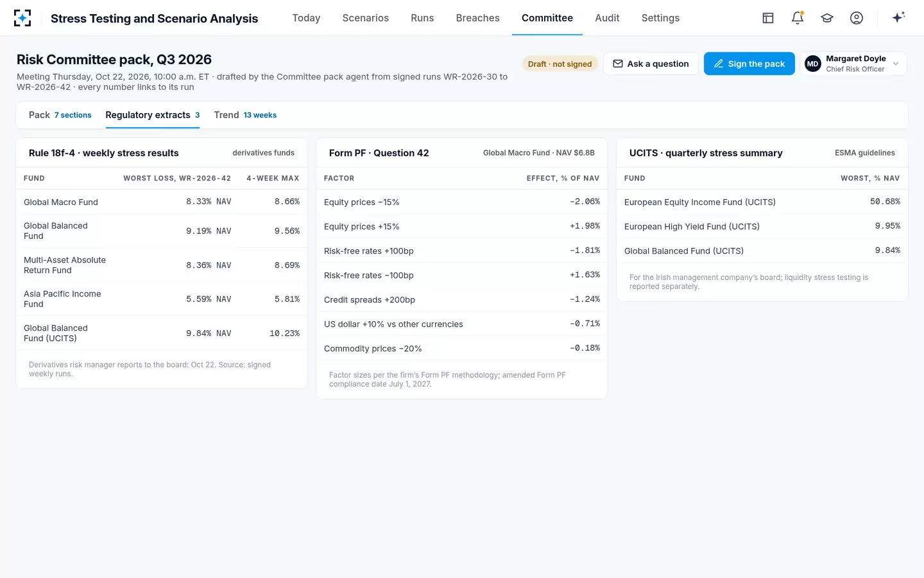Click European High Yield Fund (UCITS) row

pos(762,226)
